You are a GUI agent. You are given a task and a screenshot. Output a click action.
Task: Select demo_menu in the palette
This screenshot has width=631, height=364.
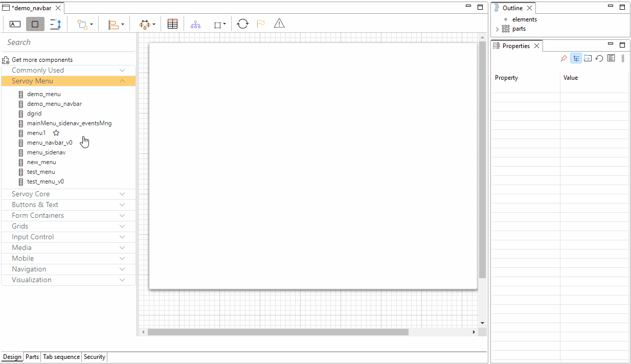(x=43, y=94)
